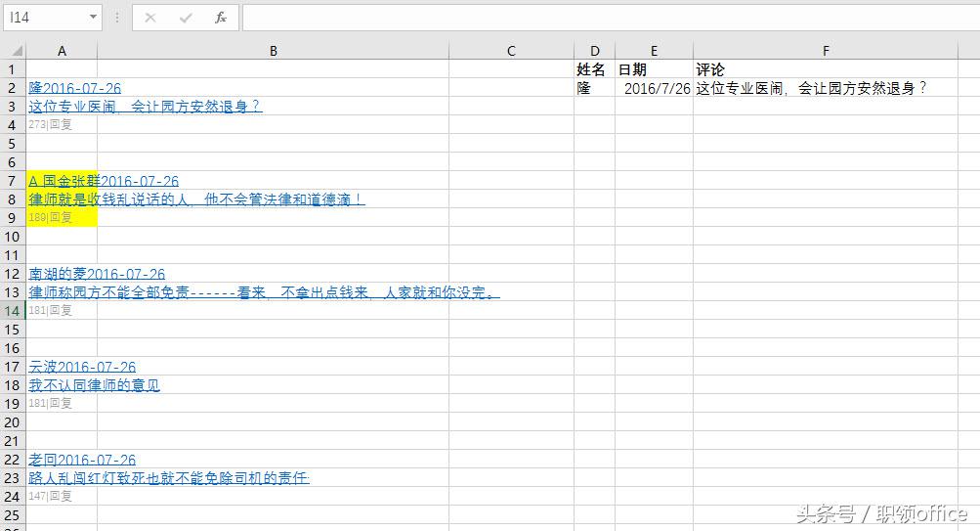This screenshot has height=531, width=980.
Task: Select row 1 header
Action: [12, 69]
